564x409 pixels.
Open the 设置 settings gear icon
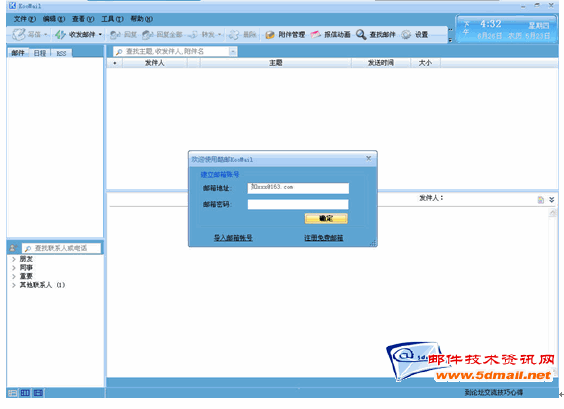point(406,35)
